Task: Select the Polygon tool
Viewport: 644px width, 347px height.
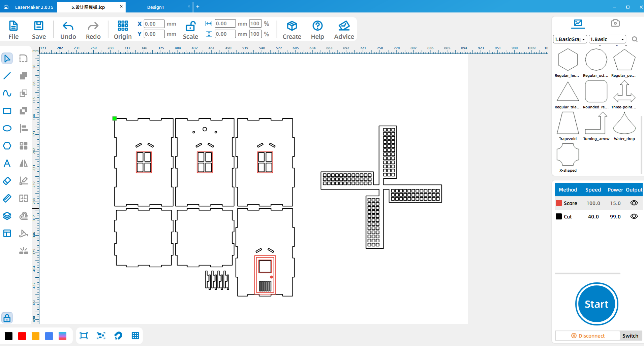Action: coord(7,146)
